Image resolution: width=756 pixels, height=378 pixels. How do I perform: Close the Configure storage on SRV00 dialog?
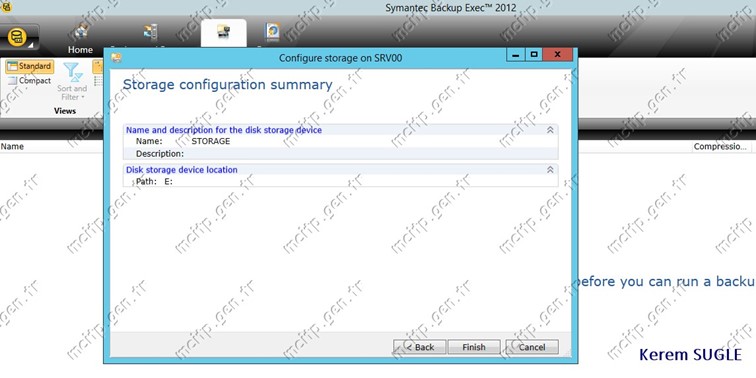click(557, 54)
